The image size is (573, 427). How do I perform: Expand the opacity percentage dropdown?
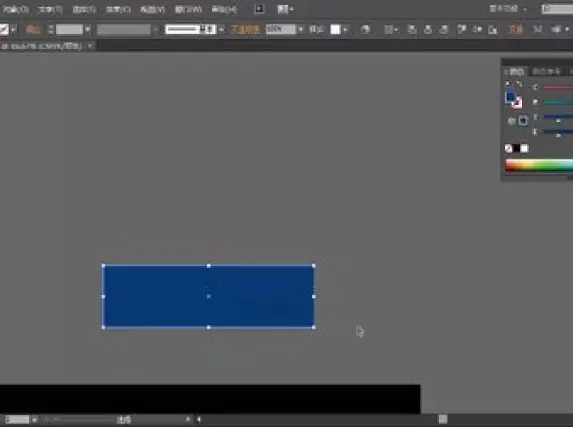click(x=300, y=29)
